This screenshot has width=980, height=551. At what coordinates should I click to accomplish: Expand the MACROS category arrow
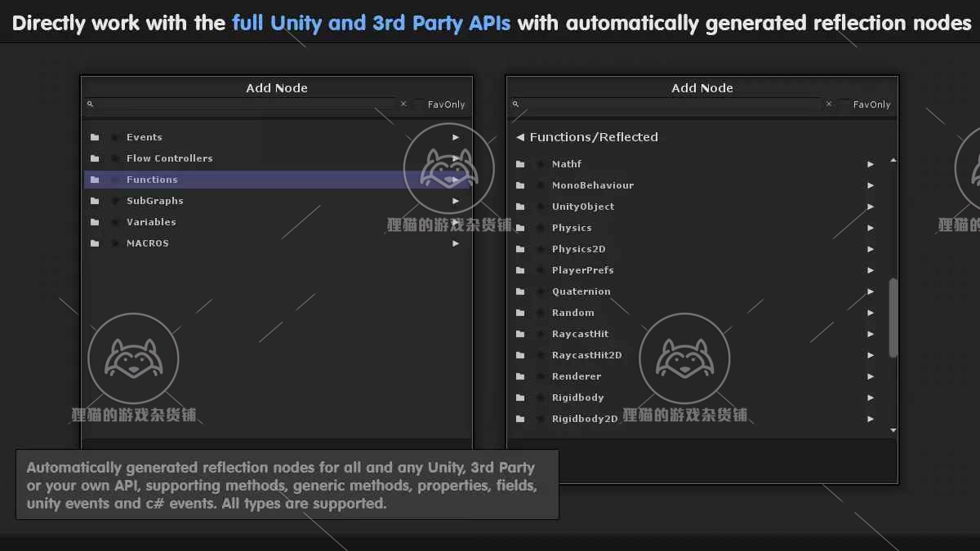click(x=456, y=243)
